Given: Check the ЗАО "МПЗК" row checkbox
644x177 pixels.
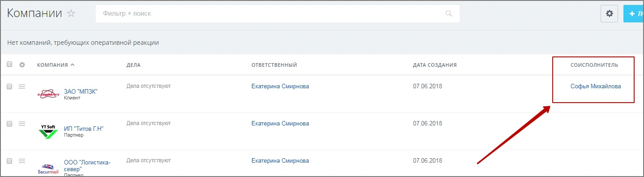Looking at the screenshot, I should pos(9,86).
